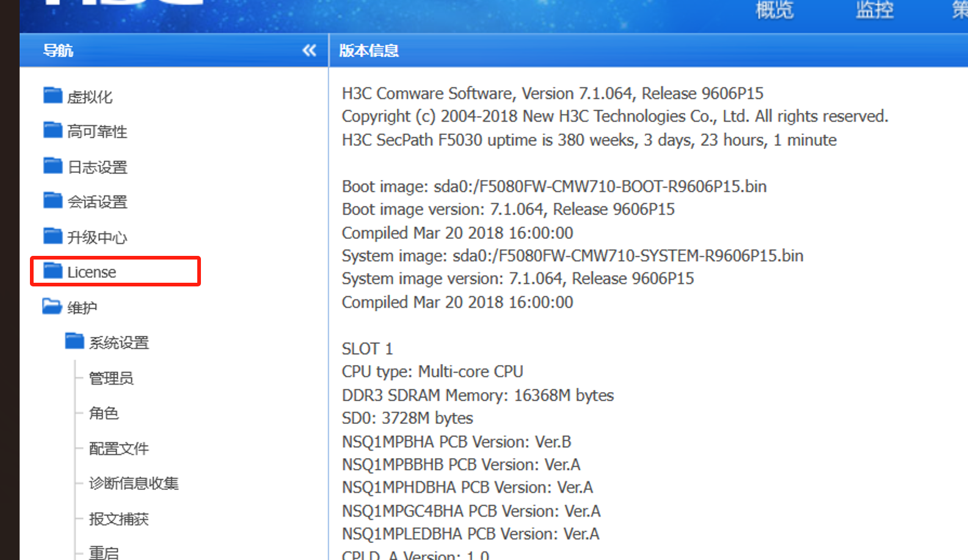The width and height of the screenshot is (968, 560).
Task: Open the 报文捕获 page
Action: (x=119, y=519)
